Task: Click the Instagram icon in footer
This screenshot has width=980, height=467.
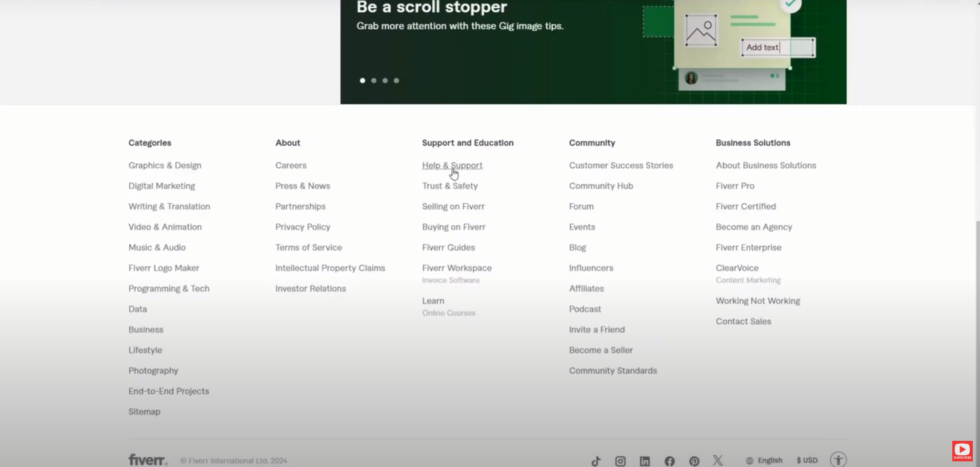Action: pos(621,461)
